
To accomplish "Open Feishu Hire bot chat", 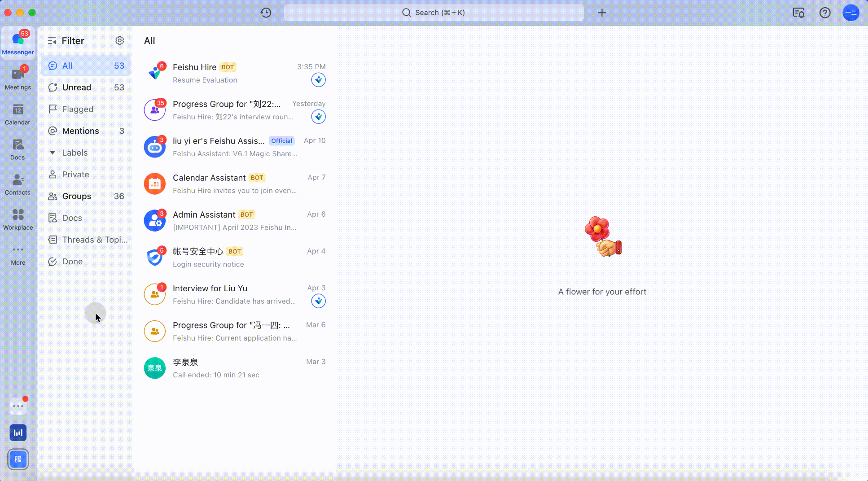I will click(x=234, y=73).
